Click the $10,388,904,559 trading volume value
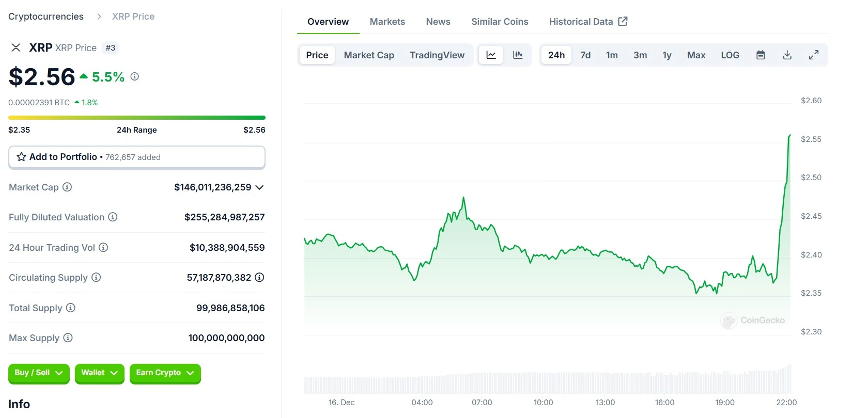This screenshot has width=868, height=418. click(227, 248)
